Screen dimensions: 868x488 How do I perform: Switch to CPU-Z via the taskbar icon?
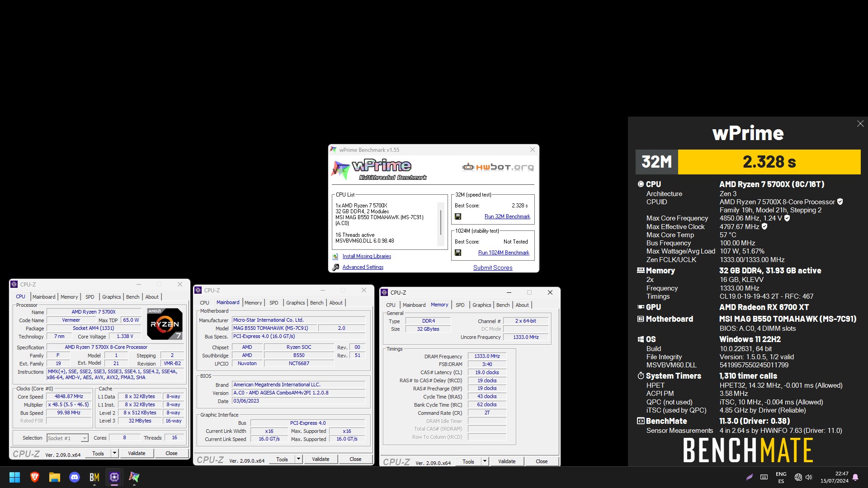click(x=114, y=477)
